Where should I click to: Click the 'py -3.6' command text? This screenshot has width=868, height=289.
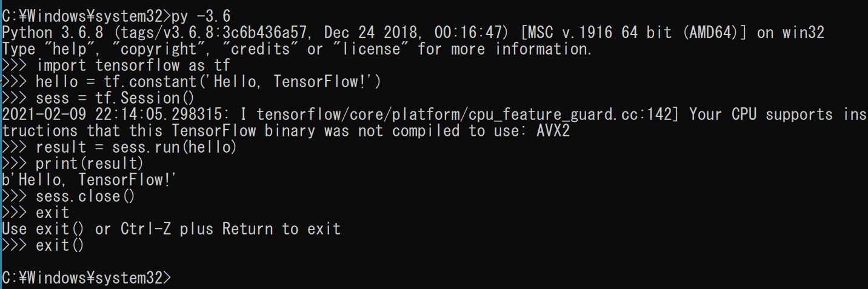(202, 15)
